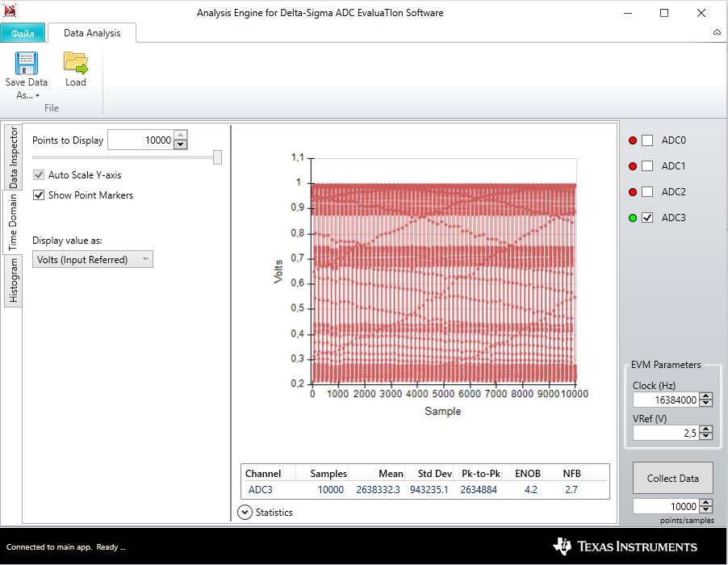The width and height of the screenshot is (728, 565).
Task: Click the Points to Display slider thumb
Action: pos(217,157)
